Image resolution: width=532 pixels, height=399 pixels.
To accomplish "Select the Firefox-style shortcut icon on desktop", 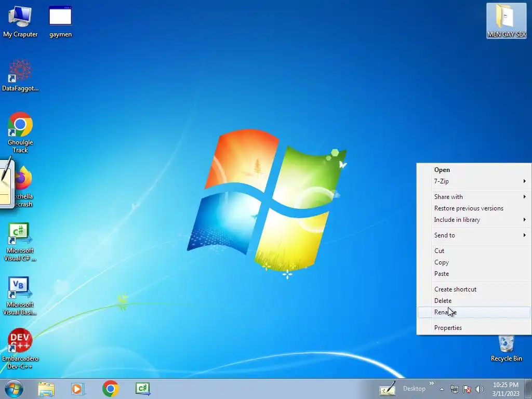I will click(x=24, y=187).
